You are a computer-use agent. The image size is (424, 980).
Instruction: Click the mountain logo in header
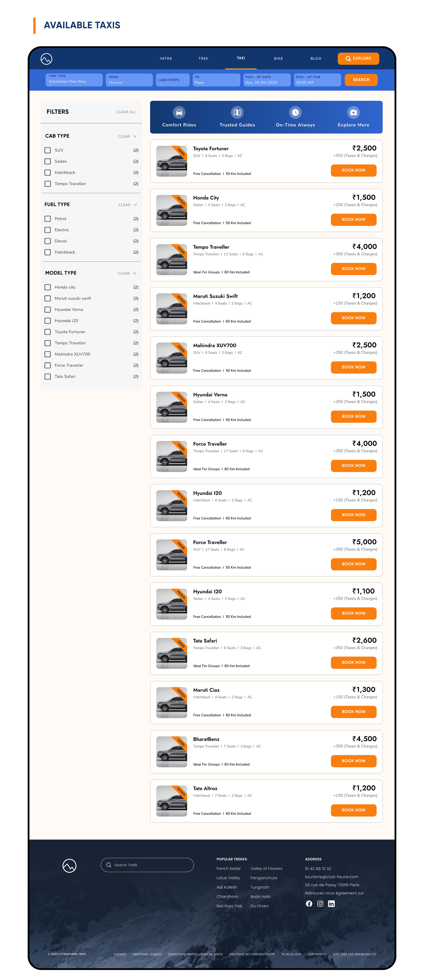click(x=46, y=59)
